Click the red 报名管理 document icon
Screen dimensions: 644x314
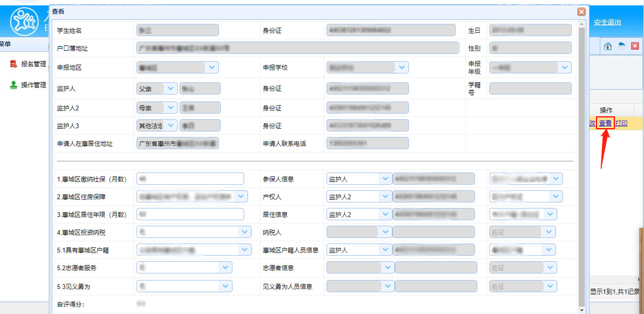tap(14, 64)
